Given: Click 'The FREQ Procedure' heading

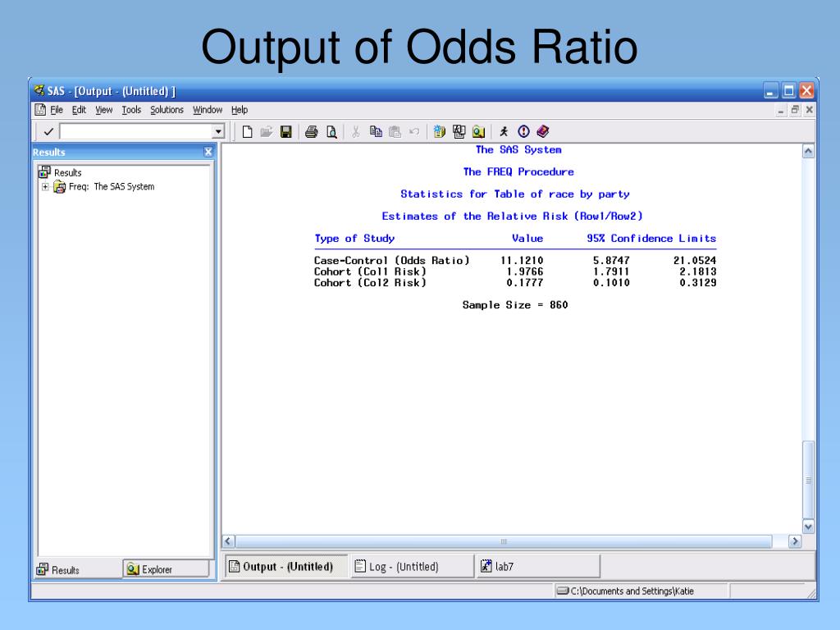Looking at the screenshot, I should [518, 172].
